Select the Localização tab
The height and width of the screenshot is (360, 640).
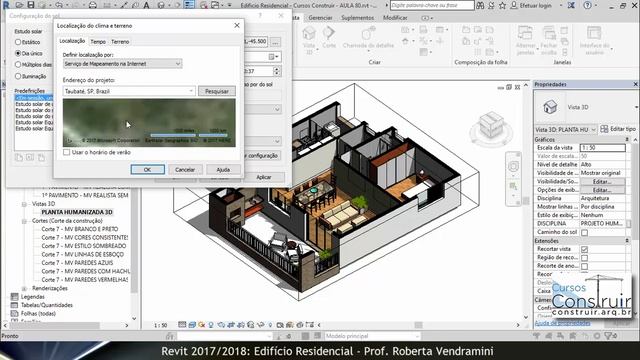[x=72, y=41]
